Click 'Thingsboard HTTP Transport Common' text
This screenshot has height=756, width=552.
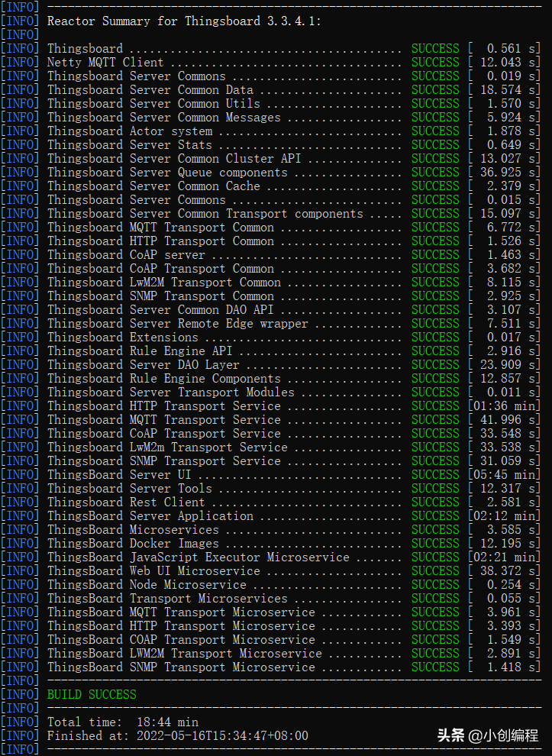tap(160, 241)
